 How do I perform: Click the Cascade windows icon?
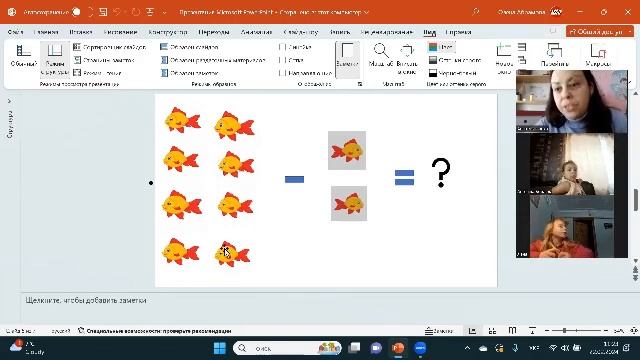pos(522,60)
